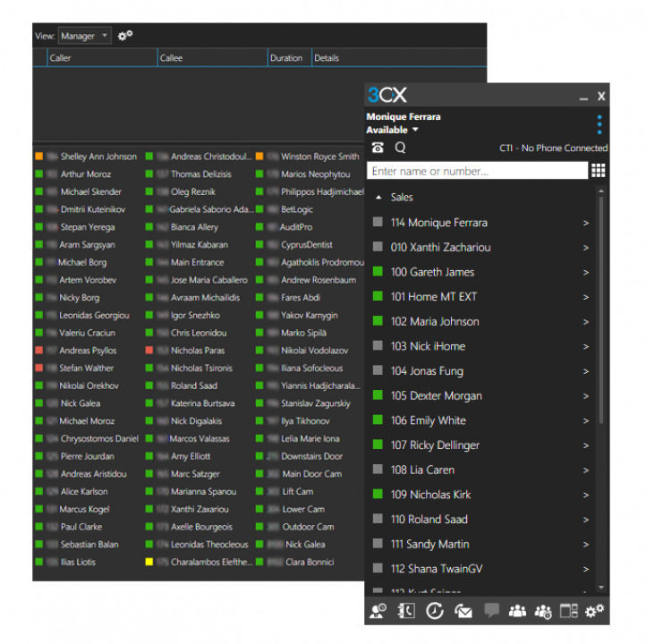Collapse the Sales group

pyautogui.click(x=378, y=198)
